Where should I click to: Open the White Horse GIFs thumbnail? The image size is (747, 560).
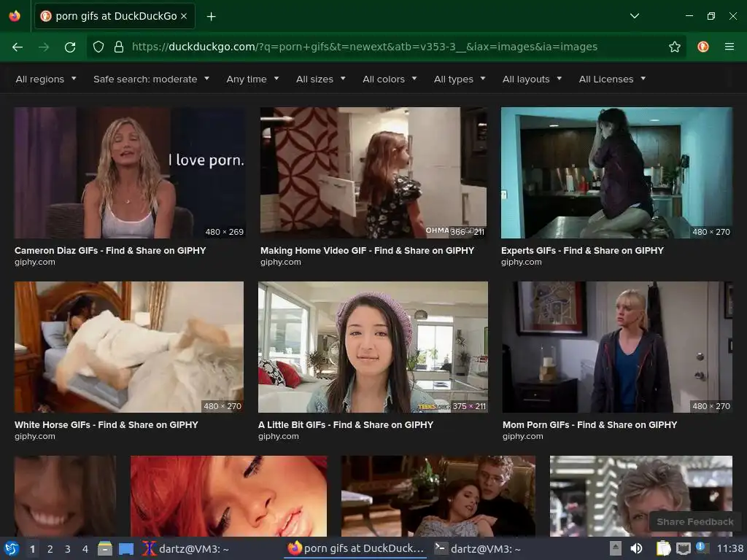[x=128, y=346]
